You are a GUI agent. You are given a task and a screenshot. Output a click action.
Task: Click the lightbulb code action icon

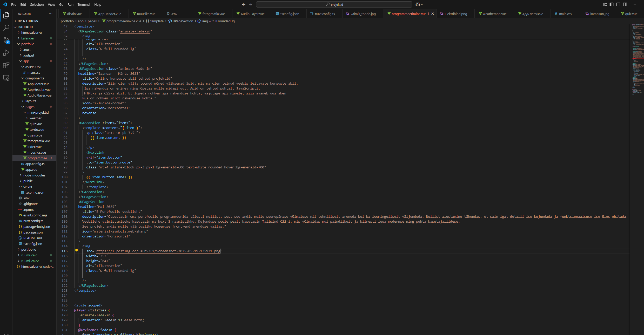76,251
